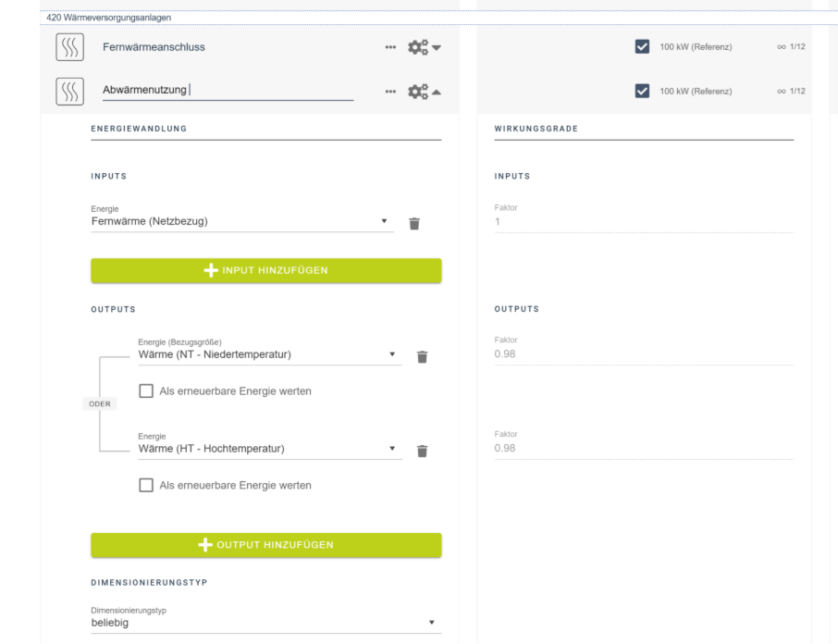Enable renewable energy for the Hochtemperatur output
Viewport: 838px width, 644px height.
click(x=146, y=485)
